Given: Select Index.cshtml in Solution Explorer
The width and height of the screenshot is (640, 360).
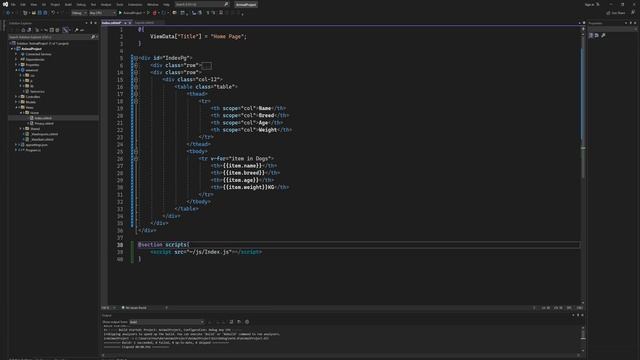Looking at the screenshot, I should pyautogui.click(x=42, y=118).
